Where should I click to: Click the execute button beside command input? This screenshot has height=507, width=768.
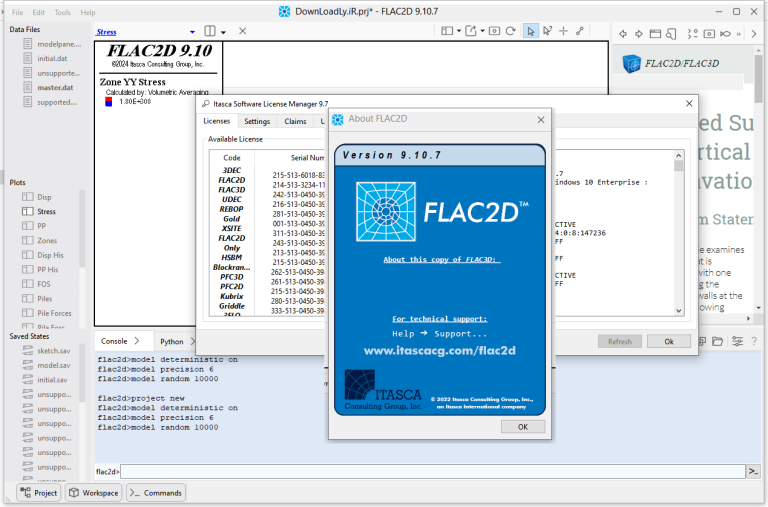(x=753, y=471)
